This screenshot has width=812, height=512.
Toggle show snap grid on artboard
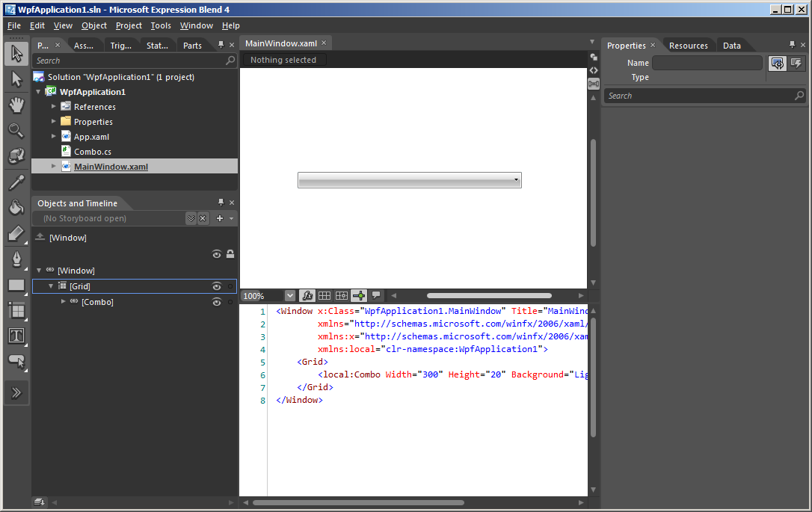(x=325, y=296)
